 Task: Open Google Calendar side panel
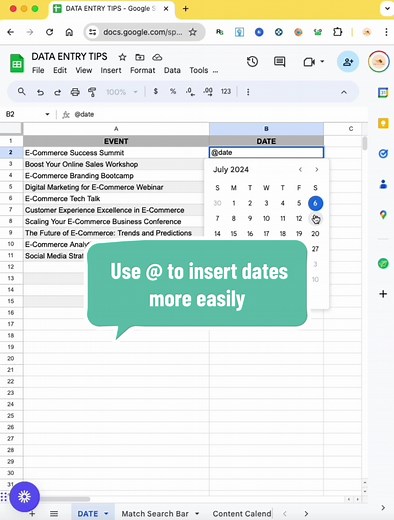tap(383, 92)
